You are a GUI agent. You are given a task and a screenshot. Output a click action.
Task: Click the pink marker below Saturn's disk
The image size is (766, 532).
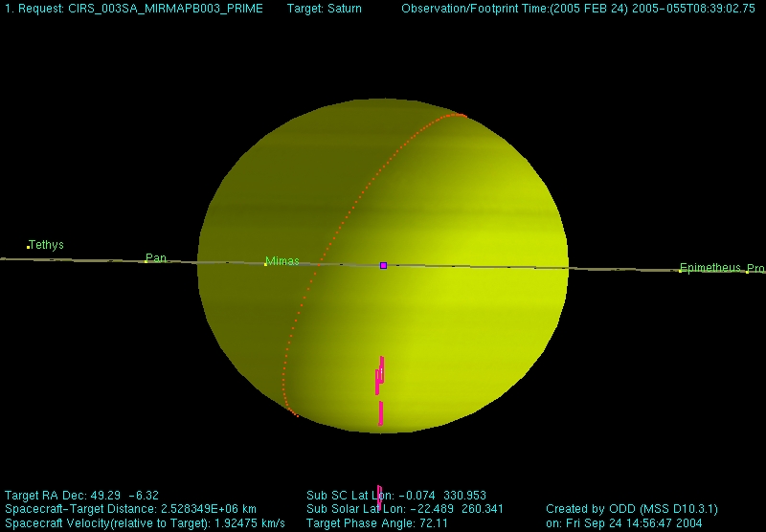[380, 495]
